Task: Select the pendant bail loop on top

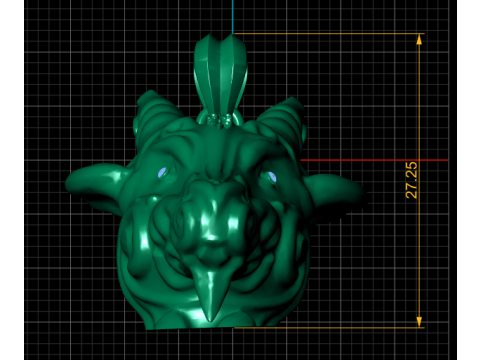Action: (x=221, y=79)
